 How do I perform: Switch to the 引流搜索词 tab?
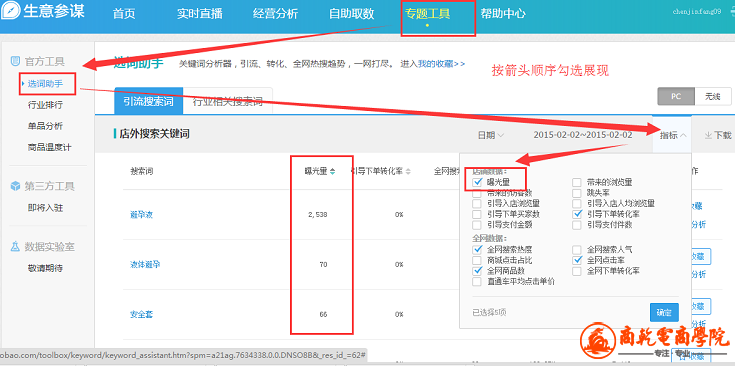pos(148,101)
